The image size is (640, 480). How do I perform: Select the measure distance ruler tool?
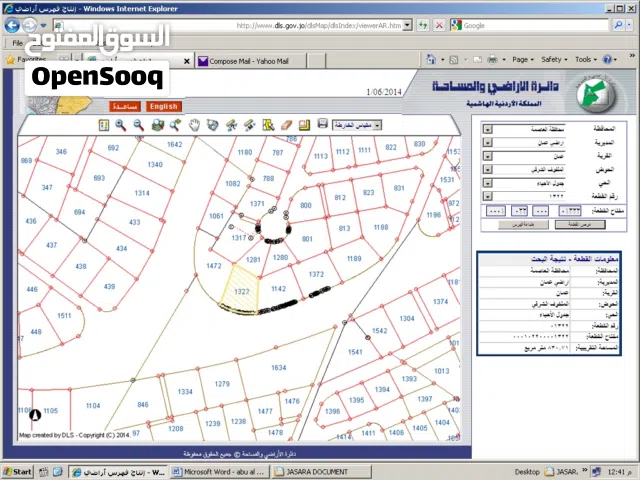click(x=231, y=125)
